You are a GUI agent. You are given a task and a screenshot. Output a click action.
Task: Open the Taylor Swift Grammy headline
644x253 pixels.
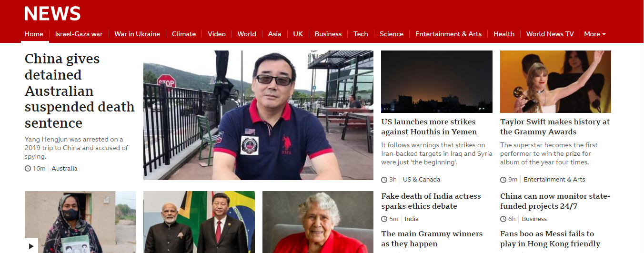(555, 127)
